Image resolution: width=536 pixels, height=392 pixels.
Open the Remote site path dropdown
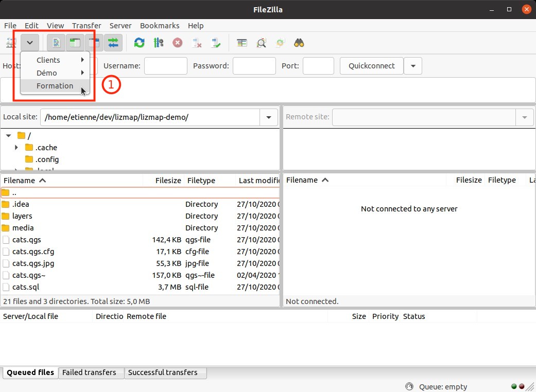(x=524, y=117)
